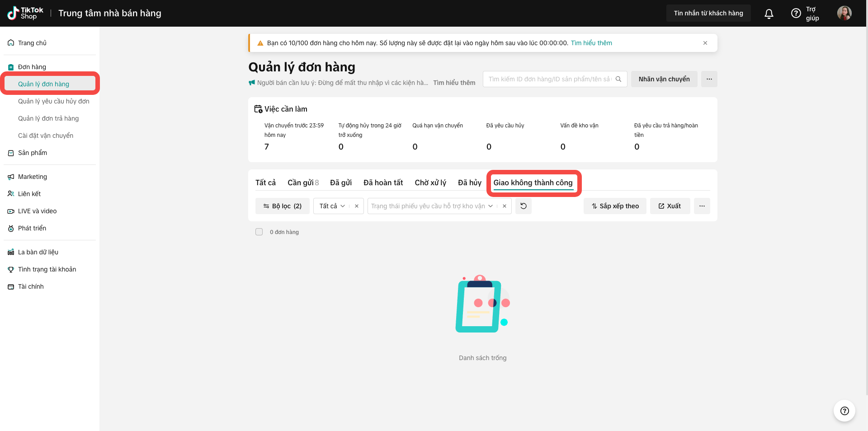The width and height of the screenshot is (868, 431).
Task: Open more options next to Xuất
Action: pyautogui.click(x=702, y=206)
